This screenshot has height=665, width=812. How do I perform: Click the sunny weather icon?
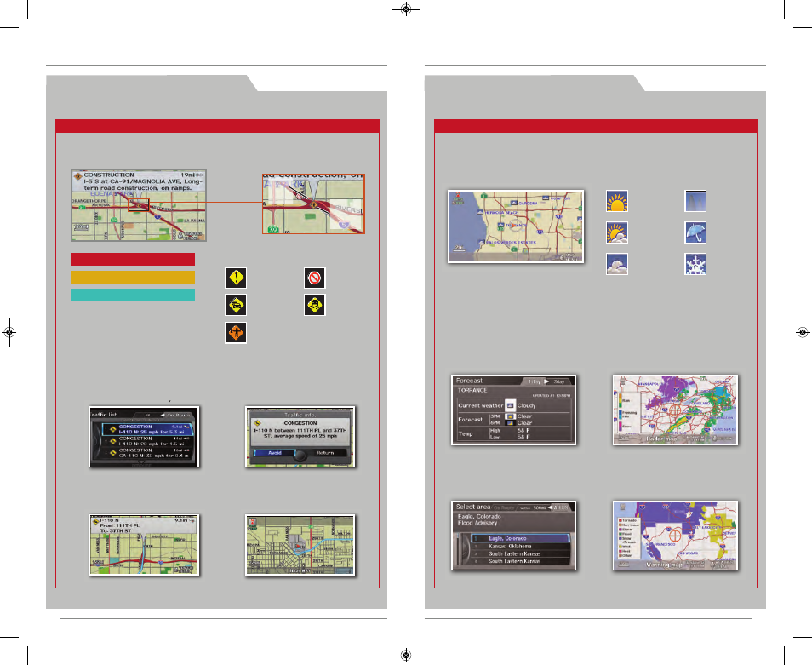617,201
